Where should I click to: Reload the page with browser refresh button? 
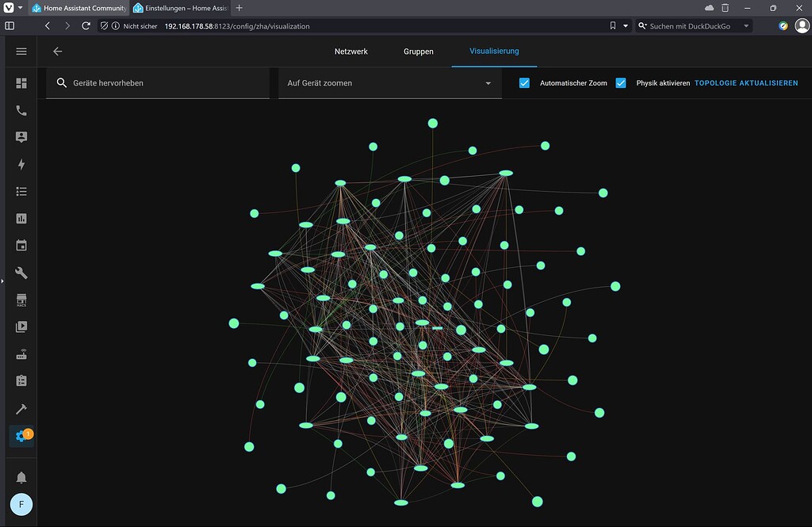(x=86, y=26)
